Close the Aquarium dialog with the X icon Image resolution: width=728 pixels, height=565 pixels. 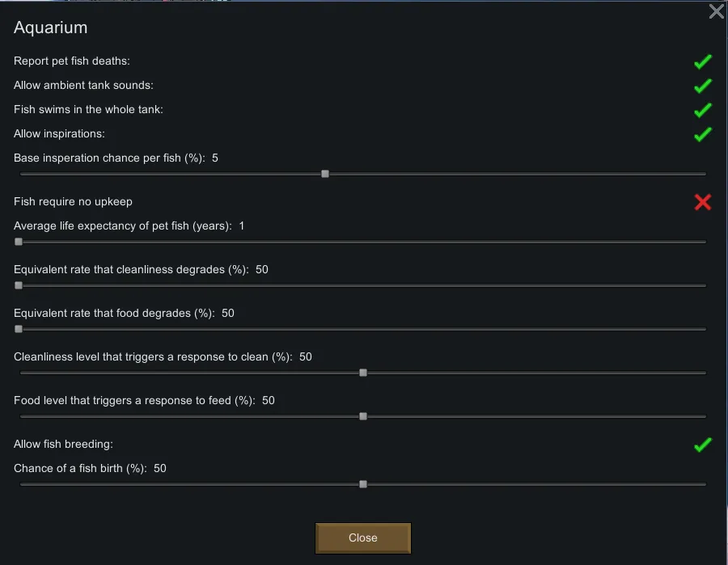716,11
